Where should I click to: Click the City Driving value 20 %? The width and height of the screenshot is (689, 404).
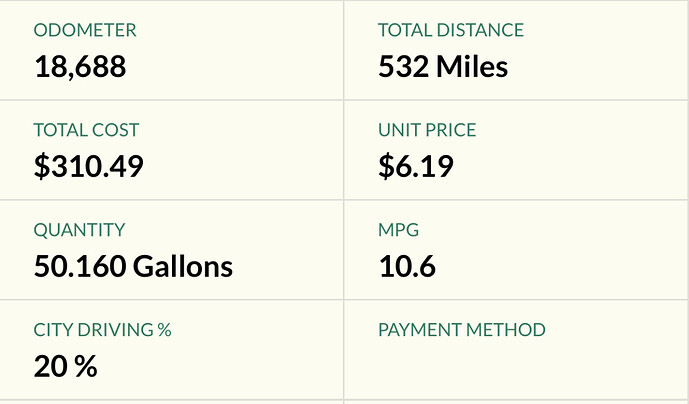pos(65,367)
